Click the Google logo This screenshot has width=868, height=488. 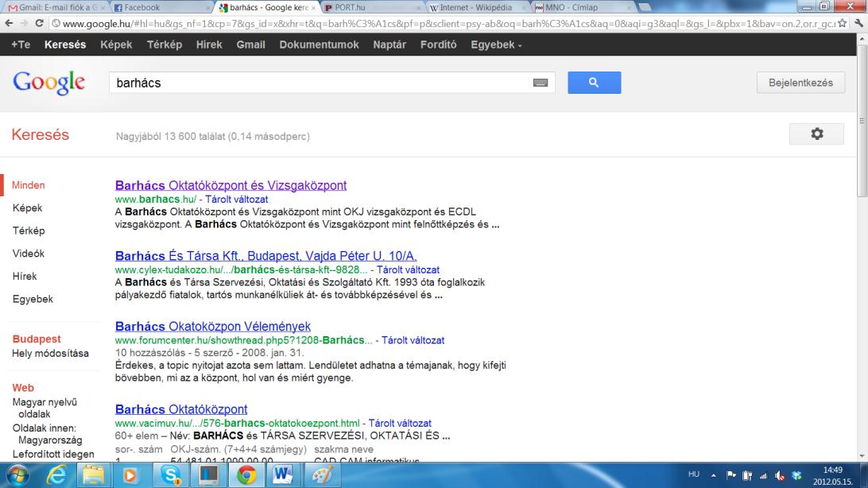coord(48,83)
